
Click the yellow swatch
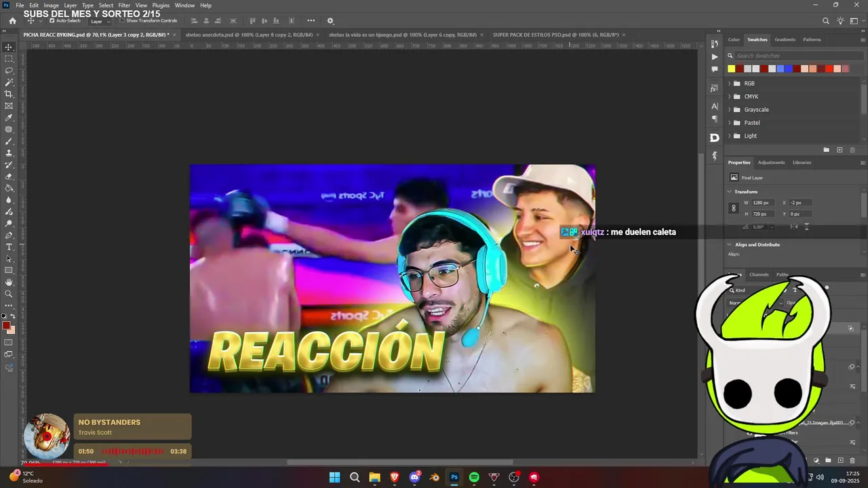point(731,68)
